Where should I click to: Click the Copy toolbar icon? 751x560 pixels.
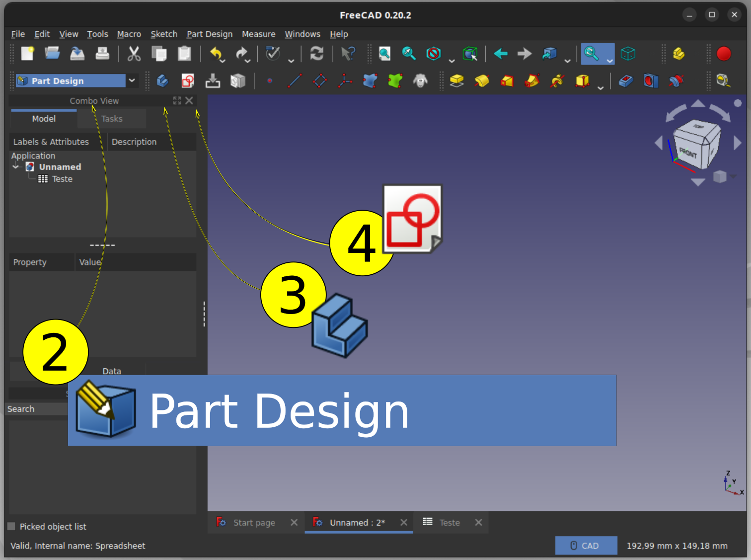pos(159,53)
